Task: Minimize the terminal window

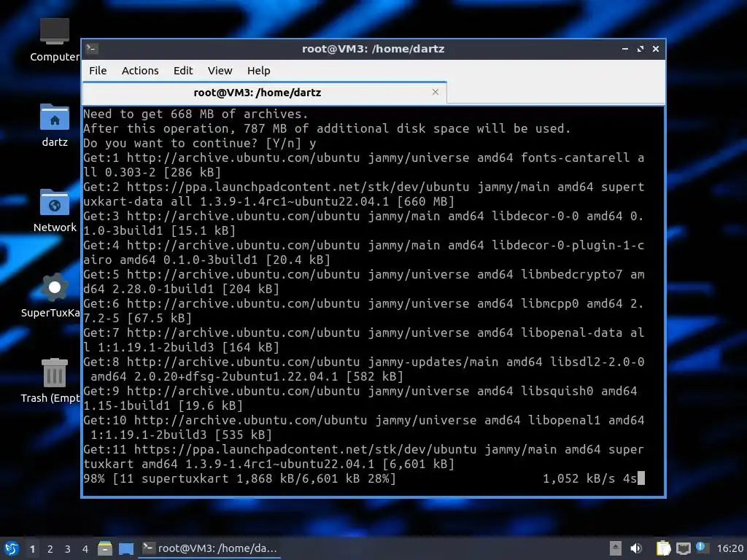Action: (625, 49)
